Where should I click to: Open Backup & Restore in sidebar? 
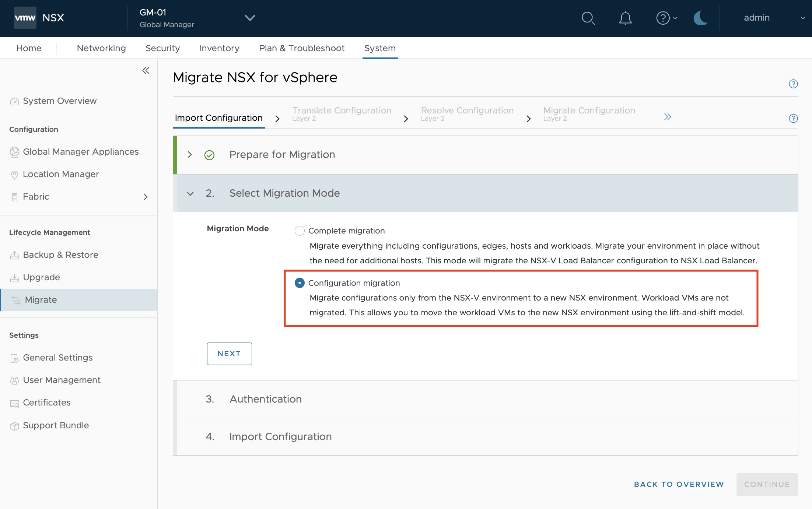pos(60,255)
